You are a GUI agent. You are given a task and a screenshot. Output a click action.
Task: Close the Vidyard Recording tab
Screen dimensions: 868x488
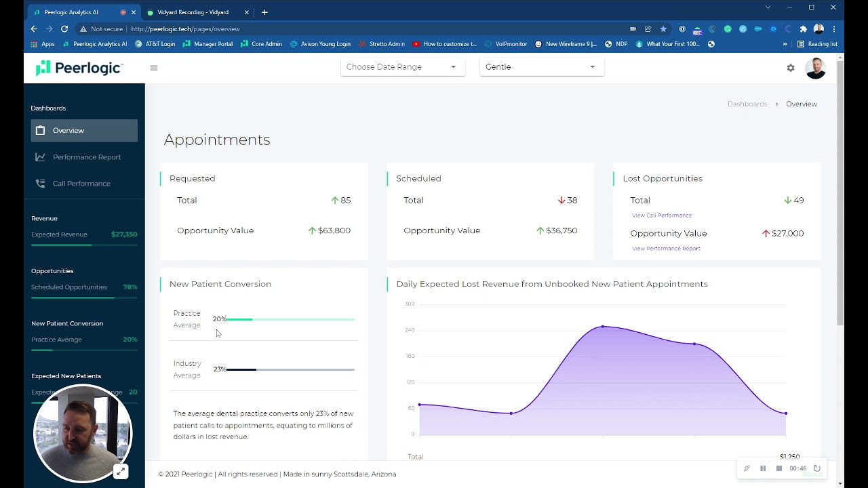[246, 12]
